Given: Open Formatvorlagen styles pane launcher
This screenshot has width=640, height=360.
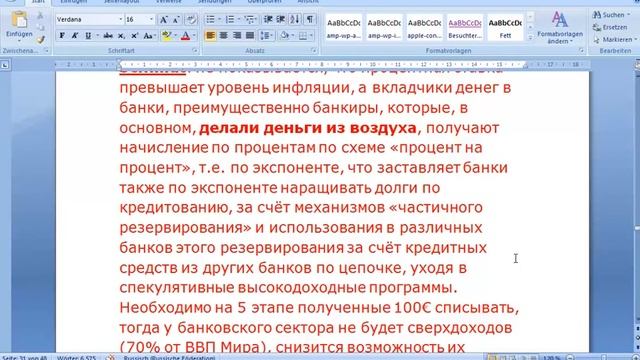Looking at the screenshot, I should (581, 51).
